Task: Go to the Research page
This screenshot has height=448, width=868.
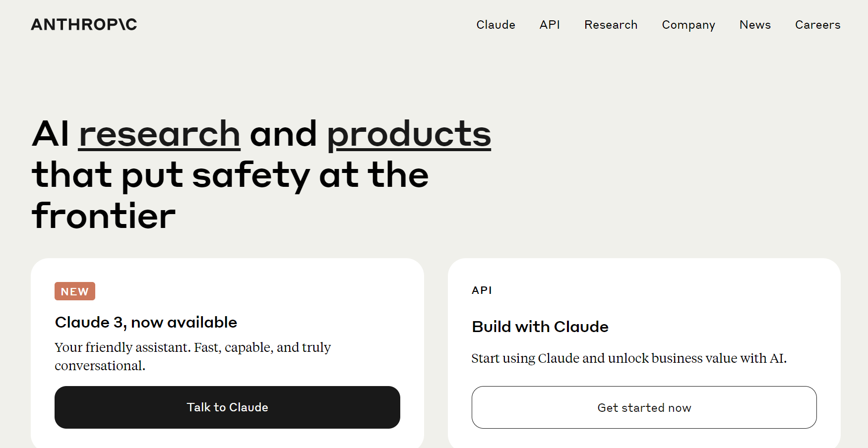Action: coord(611,25)
